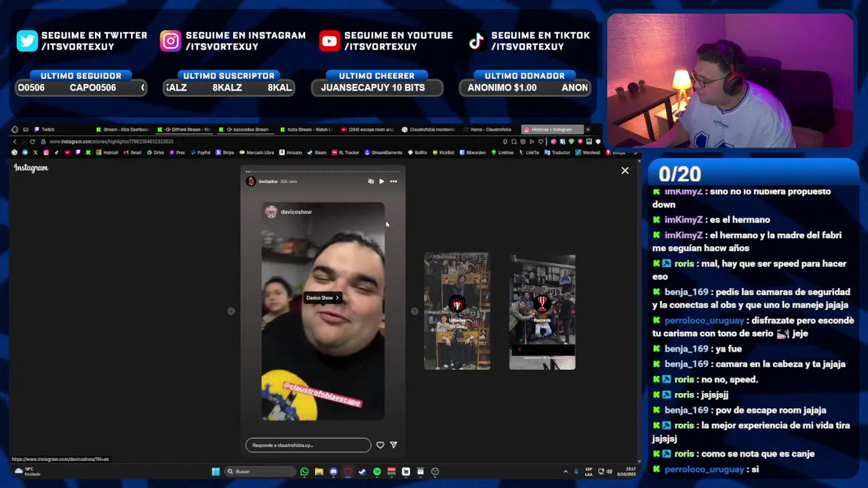Click the browser back arrow
Image resolution: width=868 pixels, height=488 pixels.
(x=15, y=142)
